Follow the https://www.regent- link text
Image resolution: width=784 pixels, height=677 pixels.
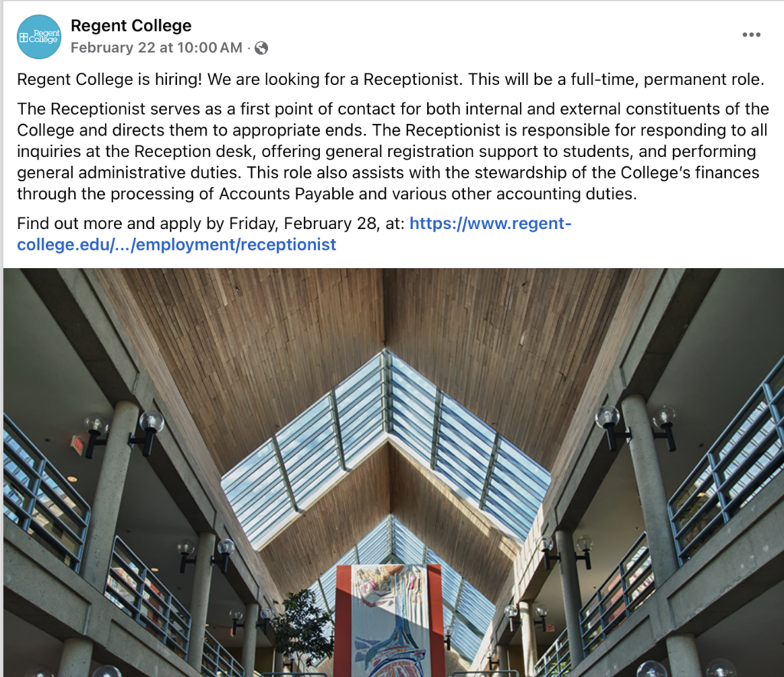pyautogui.click(x=490, y=223)
